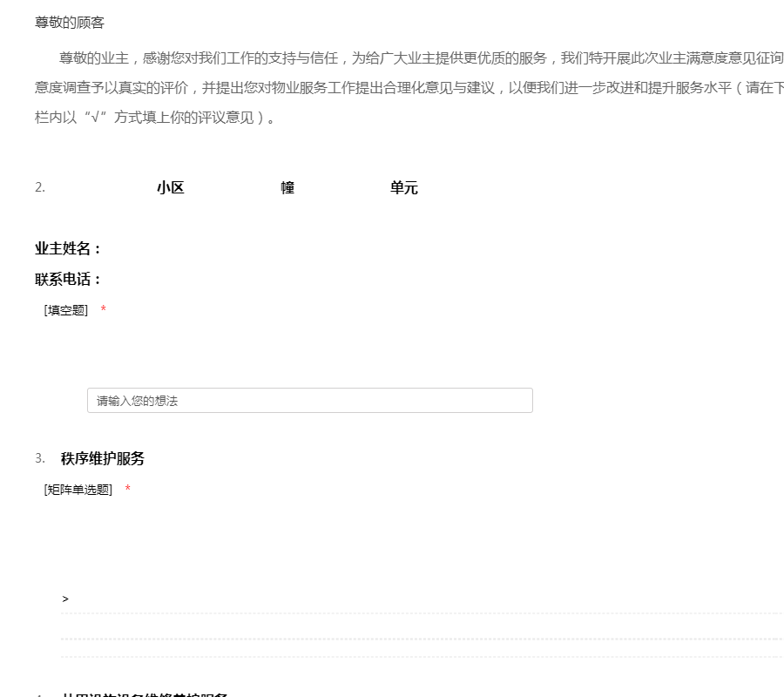Image resolution: width=784 pixels, height=697 pixels.
Task: Click the '小区' label in question 2
Action: pyautogui.click(x=171, y=188)
